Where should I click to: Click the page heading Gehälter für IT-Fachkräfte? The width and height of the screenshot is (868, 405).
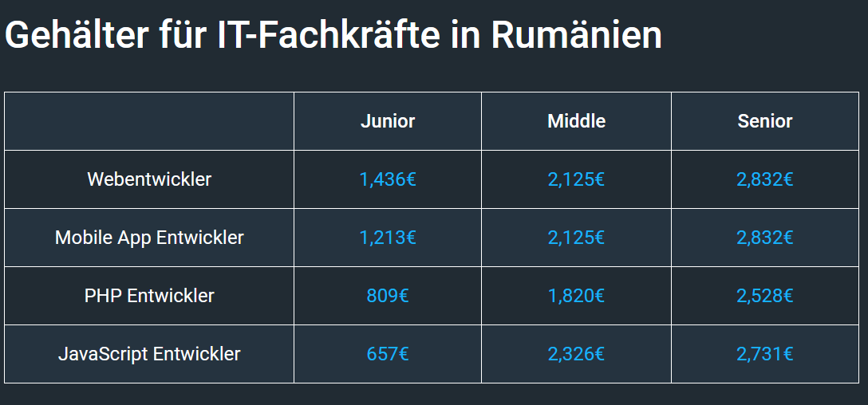(x=333, y=35)
